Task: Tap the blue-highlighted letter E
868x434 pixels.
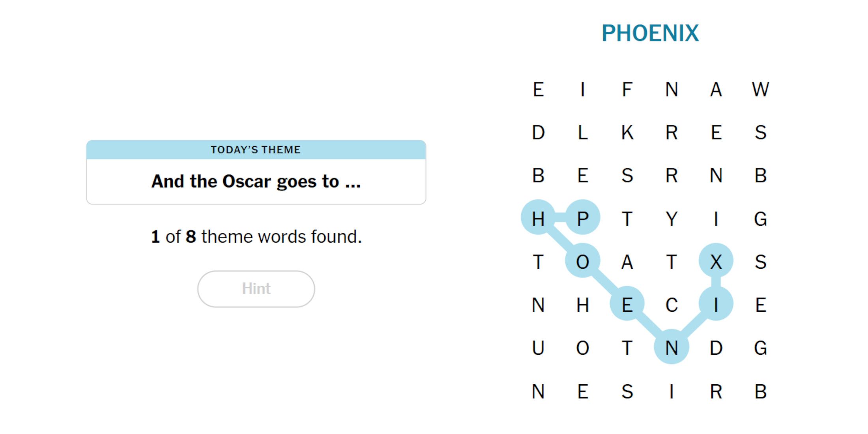Action: (x=627, y=305)
